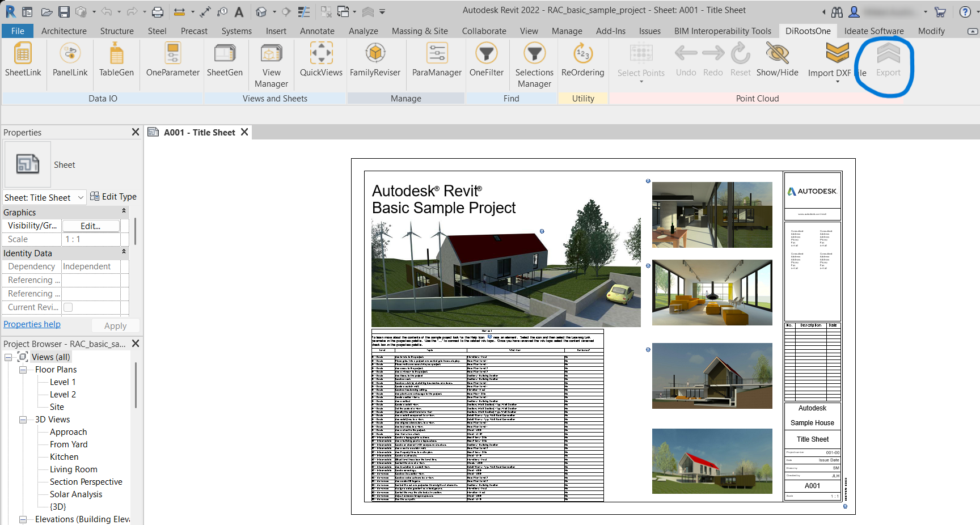Open the Properties help link
This screenshot has width=980, height=525.
point(32,324)
